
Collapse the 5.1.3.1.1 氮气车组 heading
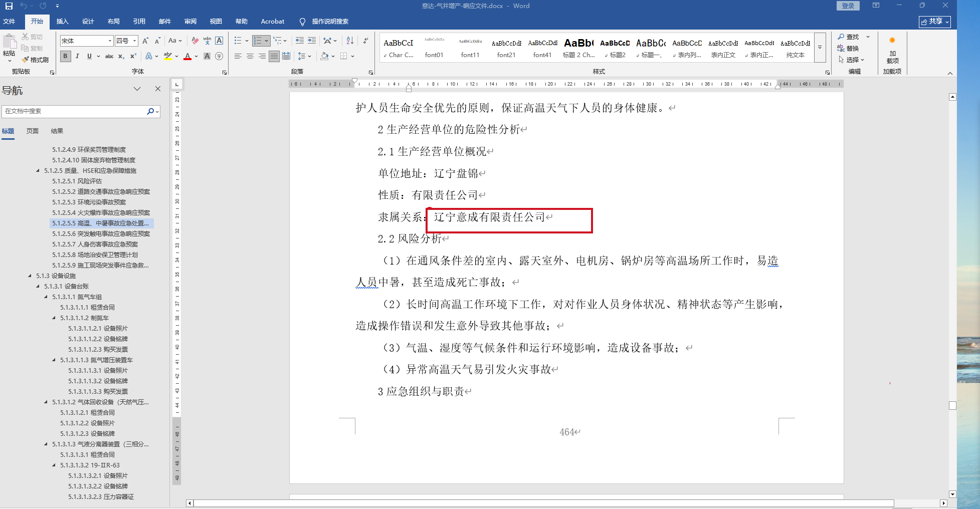coord(46,297)
